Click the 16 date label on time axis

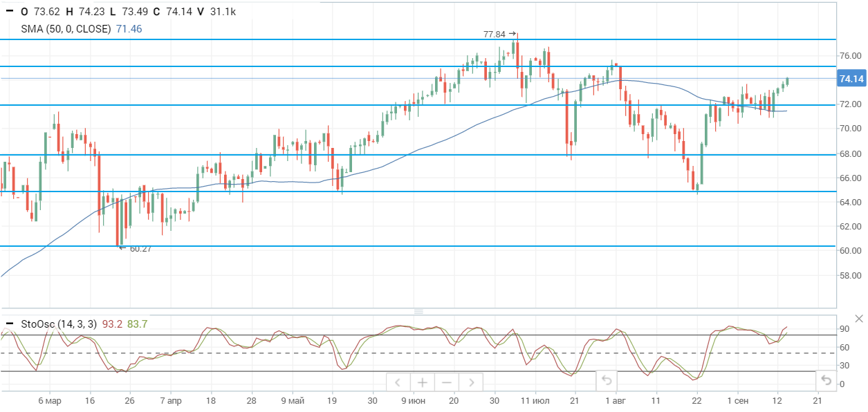tap(90, 401)
